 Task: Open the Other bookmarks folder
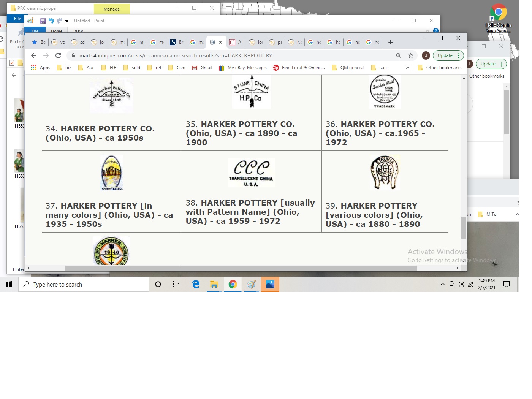coord(440,68)
